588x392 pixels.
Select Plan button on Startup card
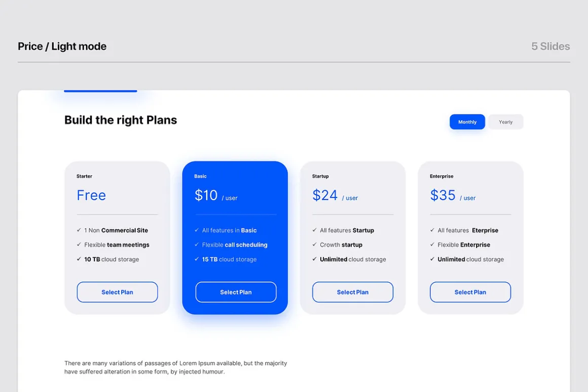tap(353, 292)
